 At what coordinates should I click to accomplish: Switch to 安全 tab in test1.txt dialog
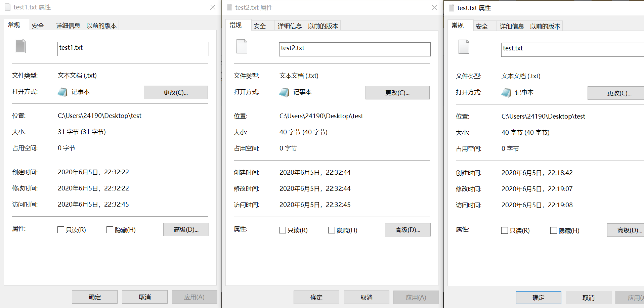[x=38, y=25]
